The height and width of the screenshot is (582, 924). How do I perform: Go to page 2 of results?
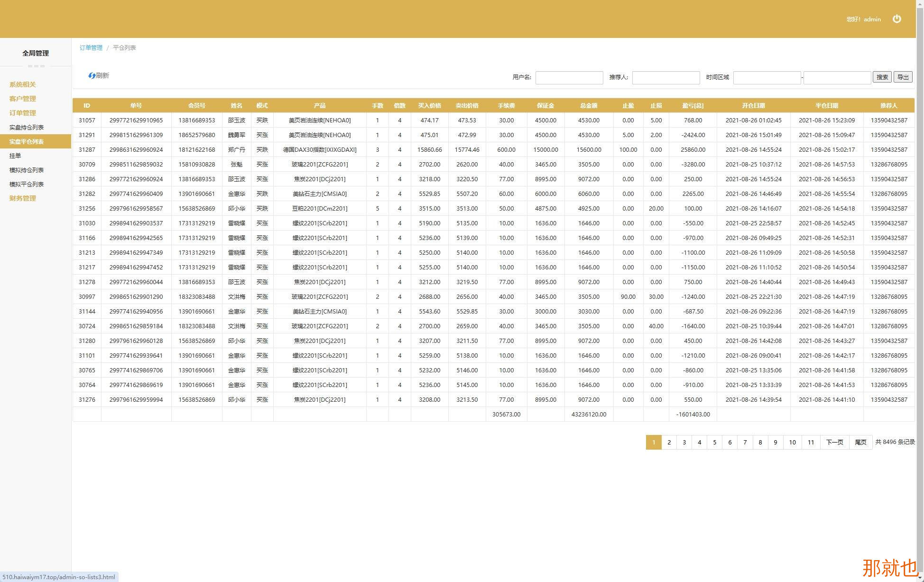pos(669,442)
